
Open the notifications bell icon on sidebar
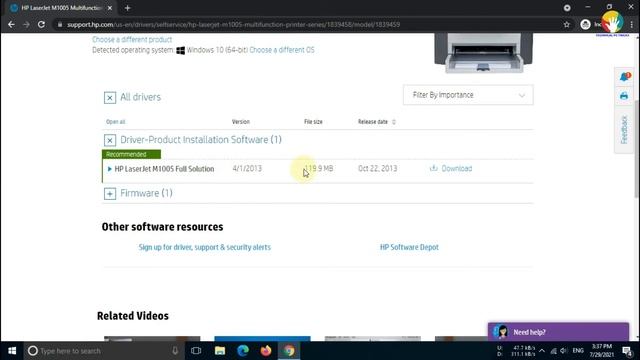click(624, 77)
